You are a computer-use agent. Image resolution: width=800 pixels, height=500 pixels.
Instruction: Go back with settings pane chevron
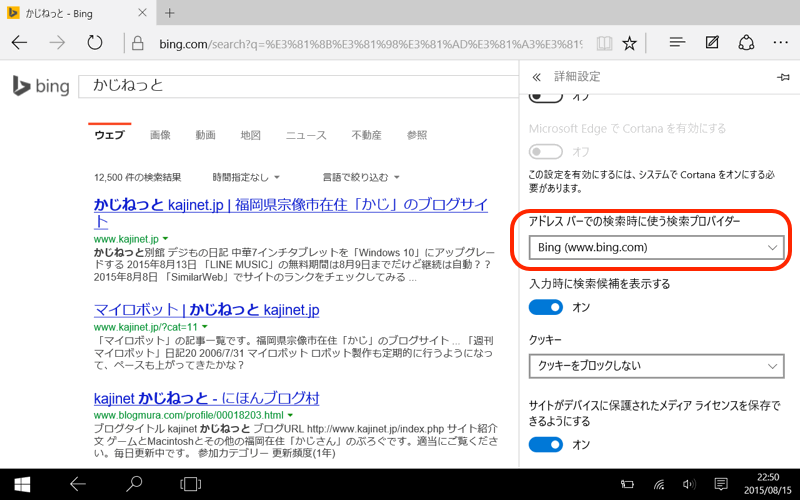(536, 77)
